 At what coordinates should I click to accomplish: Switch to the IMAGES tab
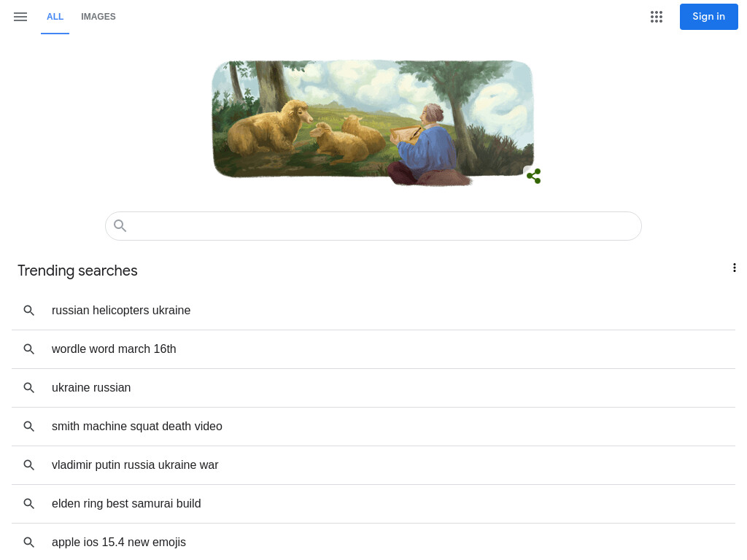point(98,17)
